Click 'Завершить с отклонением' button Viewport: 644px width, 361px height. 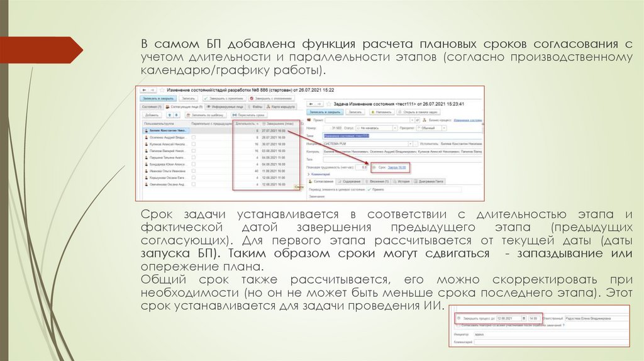coord(272,99)
